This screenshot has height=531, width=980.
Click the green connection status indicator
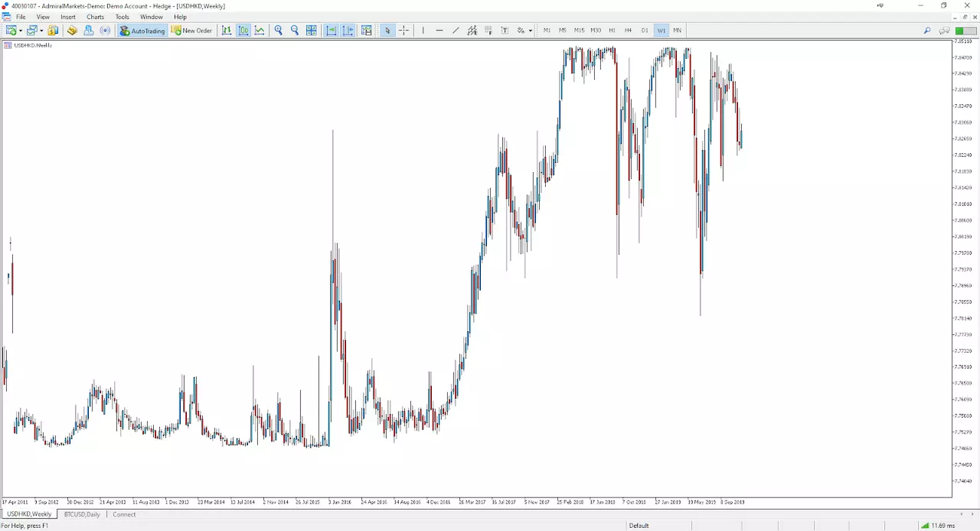[x=965, y=31]
